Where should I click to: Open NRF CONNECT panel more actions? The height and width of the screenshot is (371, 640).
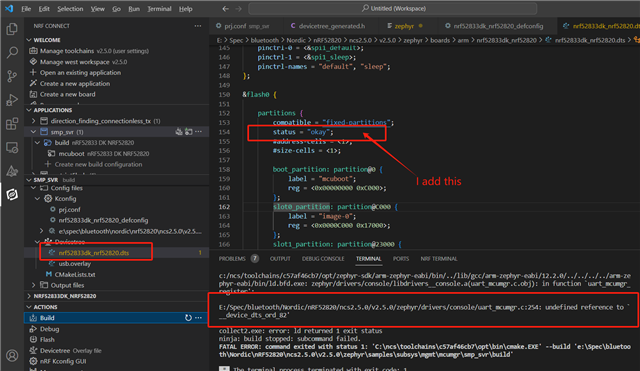198,26
